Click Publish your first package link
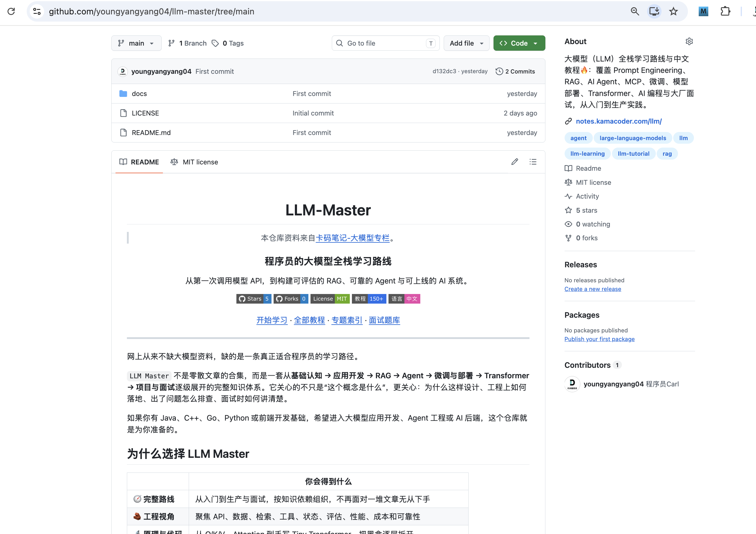The height and width of the screenshot is (534, 756). 599,339
